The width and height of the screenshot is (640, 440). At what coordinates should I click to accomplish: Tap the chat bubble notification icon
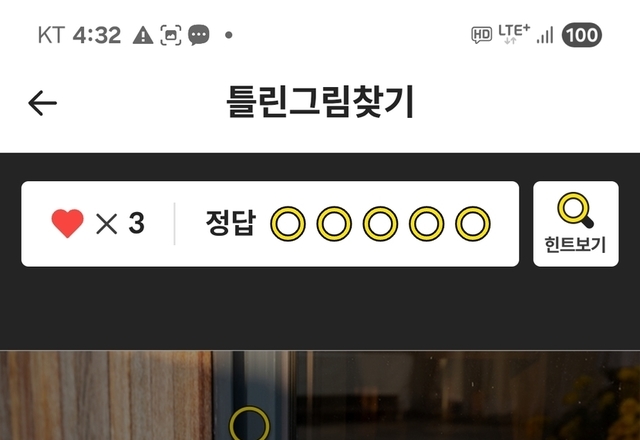(x=199, y=35)
